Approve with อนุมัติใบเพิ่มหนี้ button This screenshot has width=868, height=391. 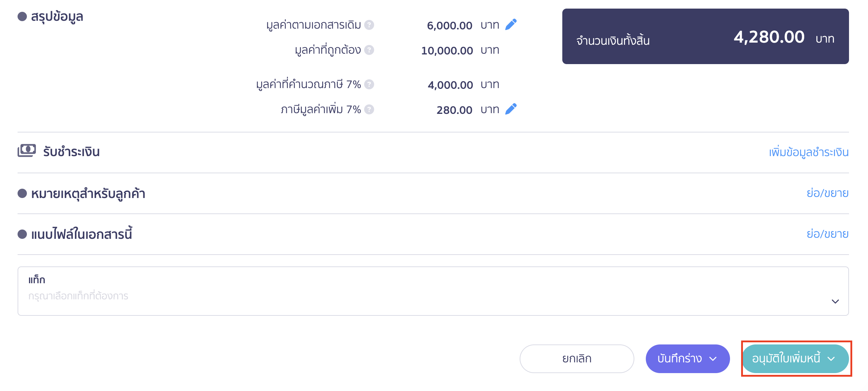(x=786, y=359)
